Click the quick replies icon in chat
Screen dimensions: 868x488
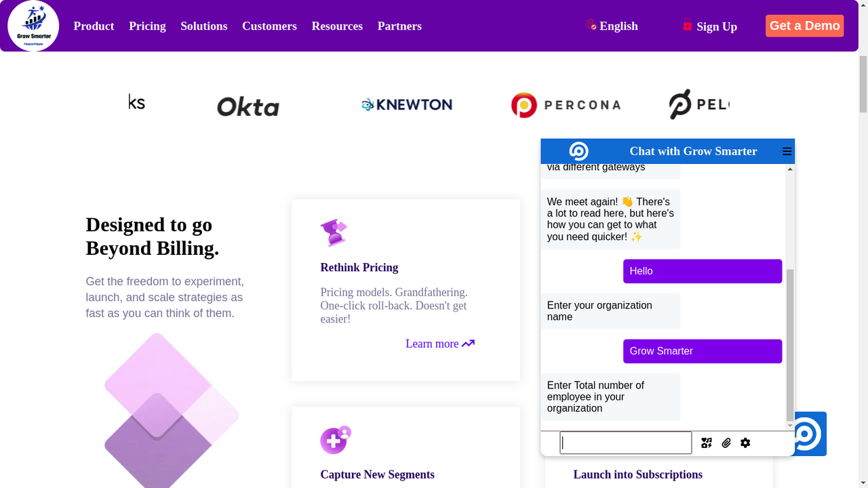(x=707, y=443)
